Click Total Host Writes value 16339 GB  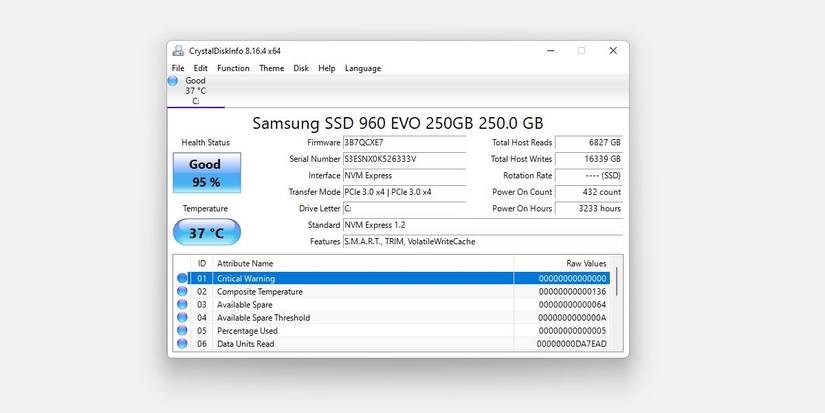(589, 159)
